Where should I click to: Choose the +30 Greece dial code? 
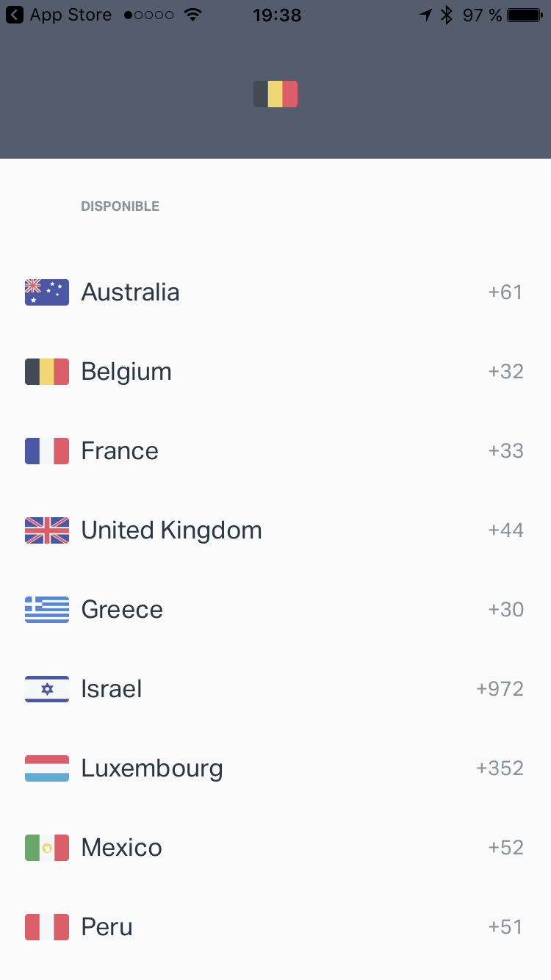[505, 610]
